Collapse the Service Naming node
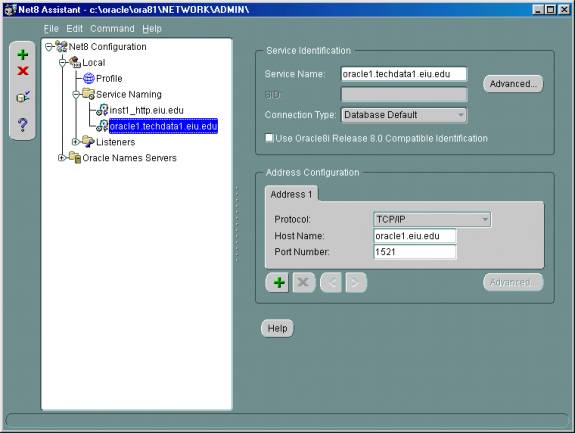The image size is (575, 433). (x=76, y=95)
